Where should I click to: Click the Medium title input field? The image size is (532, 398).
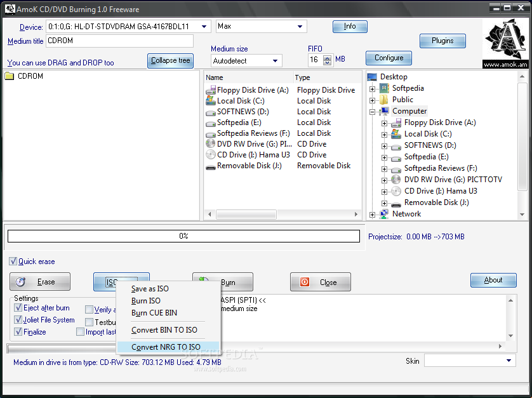(119, 41)
